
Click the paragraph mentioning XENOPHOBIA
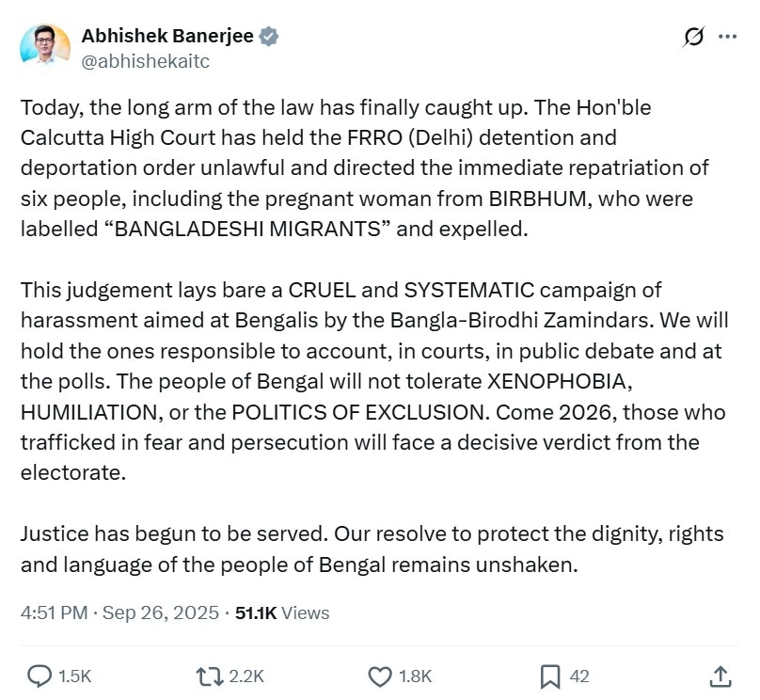[374, 381]
